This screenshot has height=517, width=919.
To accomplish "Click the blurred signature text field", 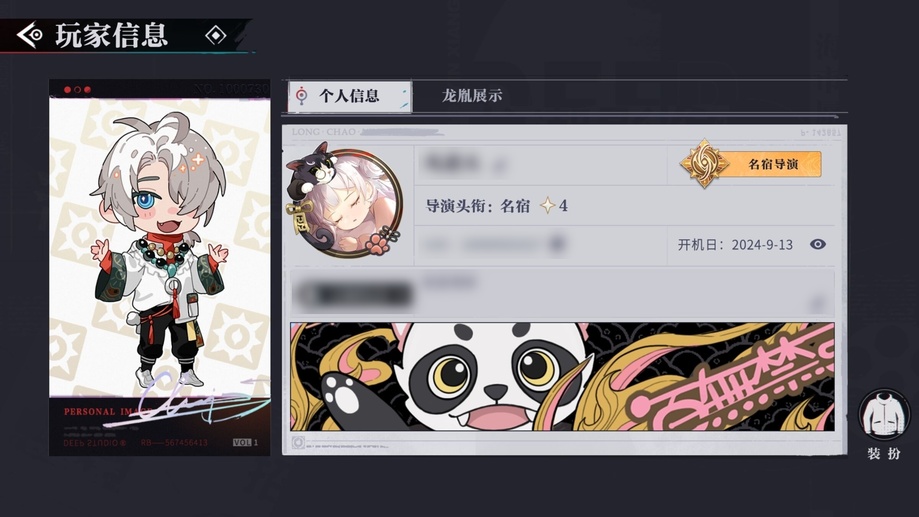I will pyautogui.click(x=562, y=293).
